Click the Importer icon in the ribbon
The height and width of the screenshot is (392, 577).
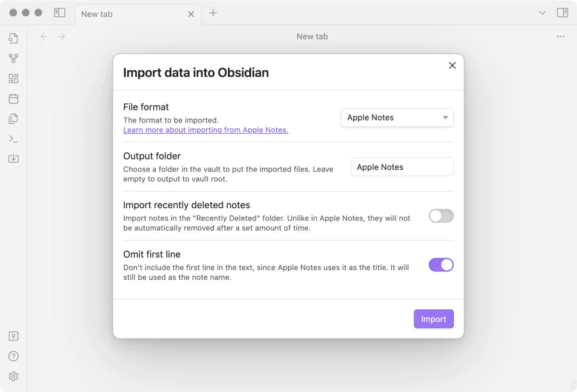tap(13, 158)
